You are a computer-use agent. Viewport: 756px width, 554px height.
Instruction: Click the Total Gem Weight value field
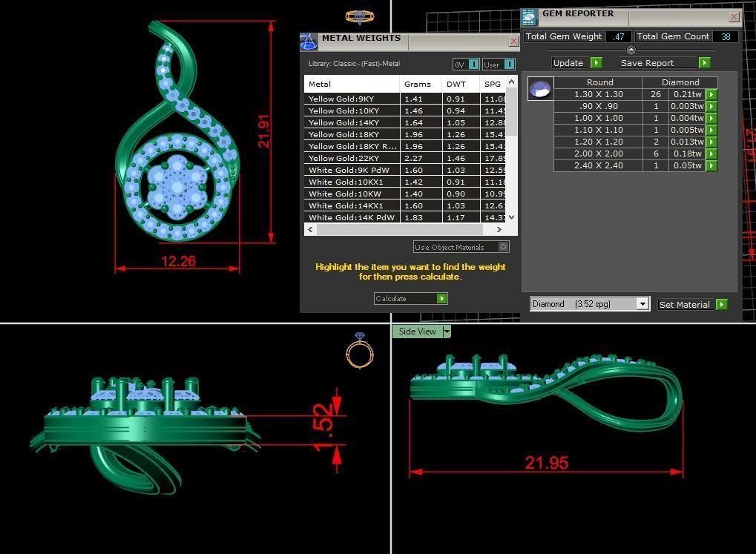tap(619, 36)
